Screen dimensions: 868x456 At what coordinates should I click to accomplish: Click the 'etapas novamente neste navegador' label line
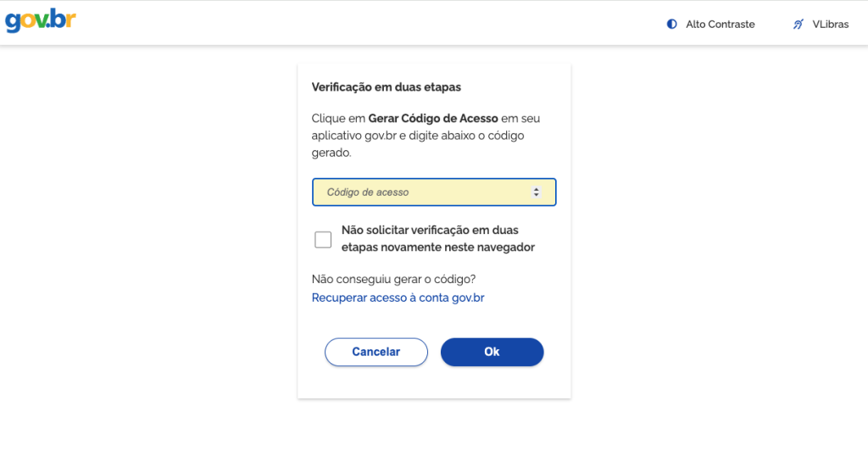(437, 247)
